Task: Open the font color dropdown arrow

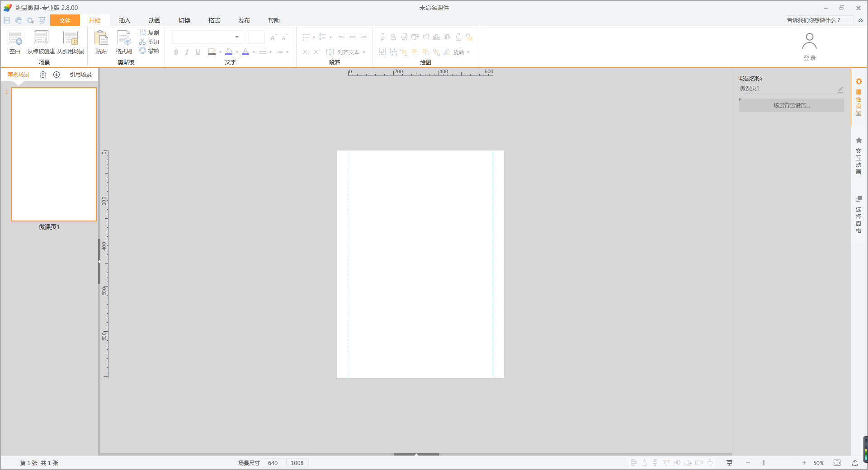Action: (254, 52)
